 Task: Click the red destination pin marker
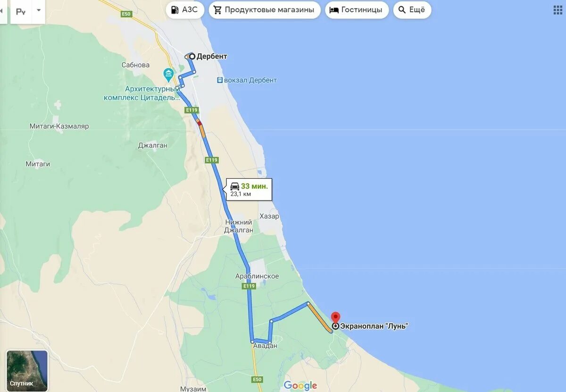click(335, 317)
